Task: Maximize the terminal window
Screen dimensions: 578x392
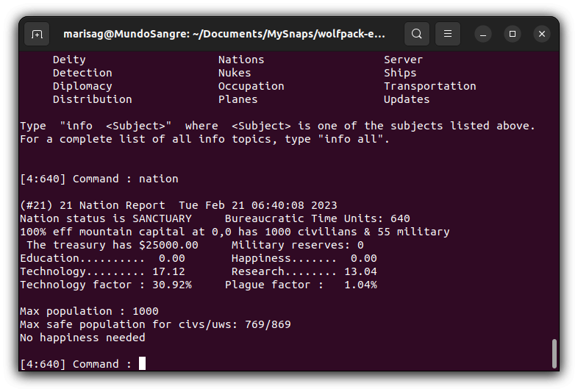Action: pos(513,34)
